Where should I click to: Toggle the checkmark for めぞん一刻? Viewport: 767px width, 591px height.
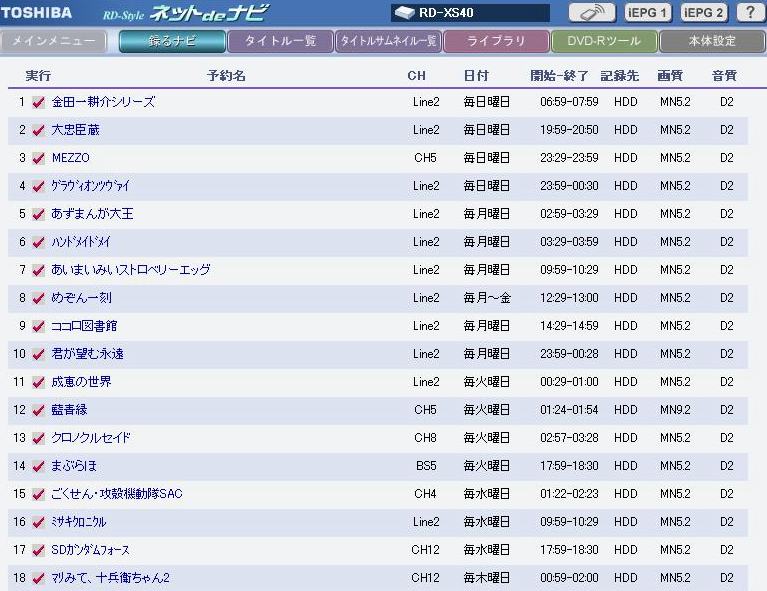pyautogui.click(x=38, y=298)
